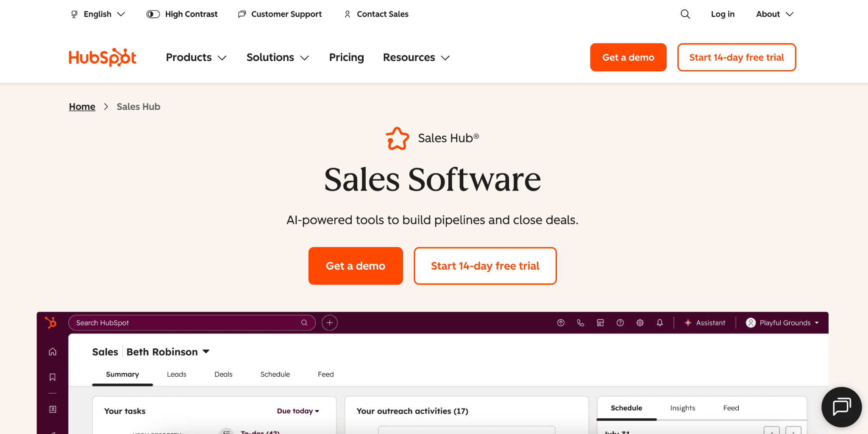Start a call with the phone icon
This screenshot has width=868, height=434.
click(580, 322)
